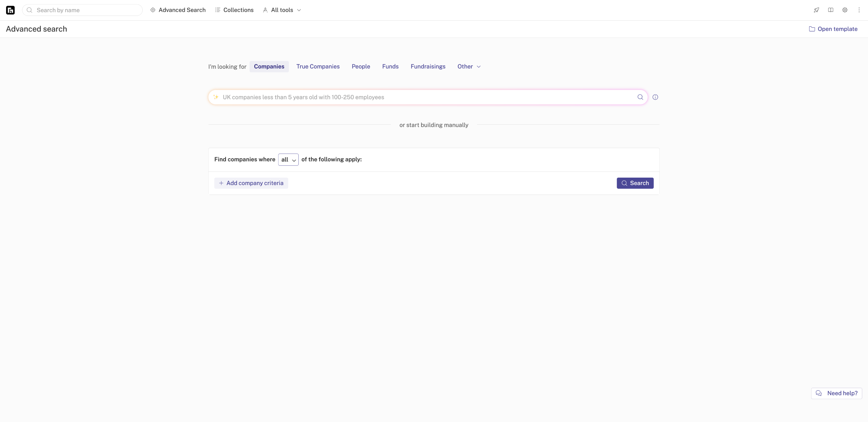Viewport: 868px width, 422px height.
Task: Switch to True Companies tab
Action: click(x=318, y=66)
